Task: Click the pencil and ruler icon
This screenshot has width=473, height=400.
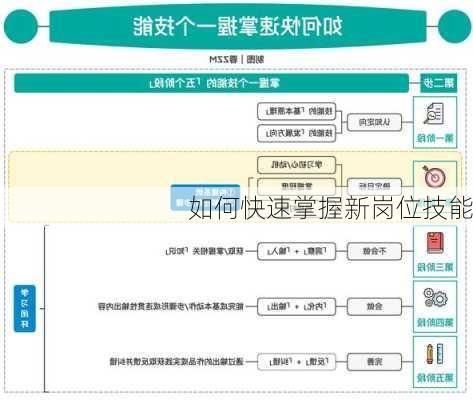Action: (x=435, y=354)
